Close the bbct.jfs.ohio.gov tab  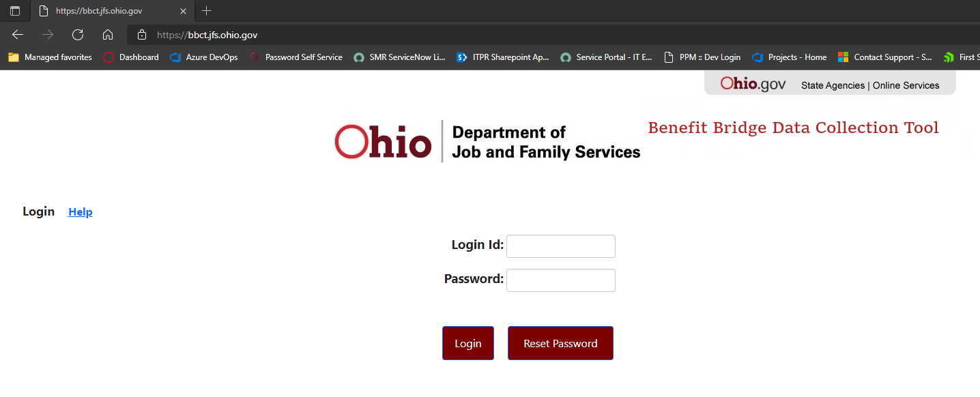(183, 11)
